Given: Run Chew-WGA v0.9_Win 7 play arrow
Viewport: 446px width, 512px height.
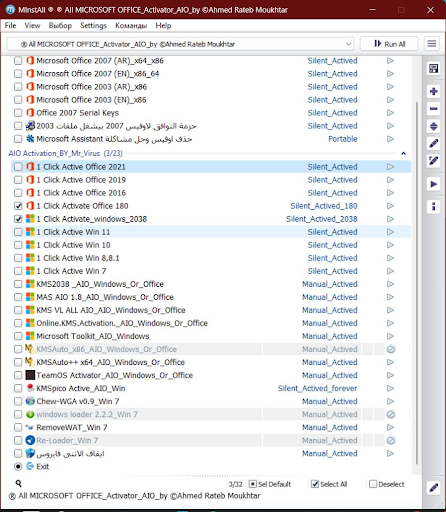Looking at the screenshot, I should coord(390,401).
